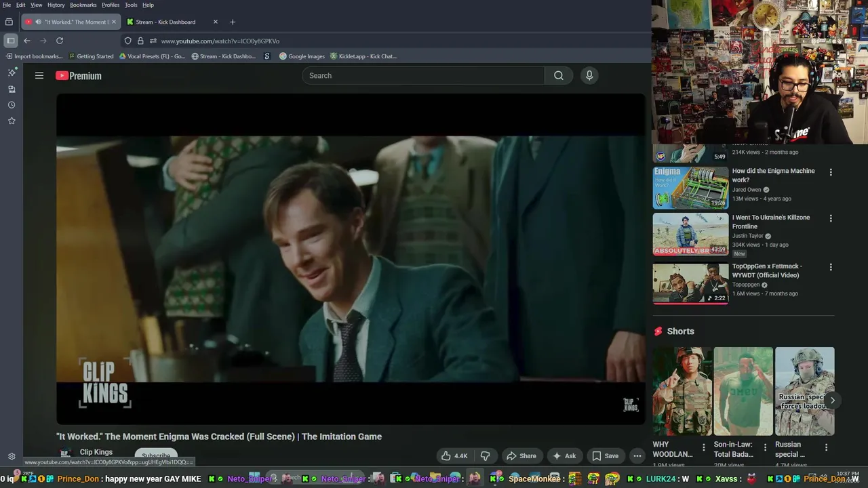Open more actions ellipsis under video
868x488 pixels.
point(637,456)
